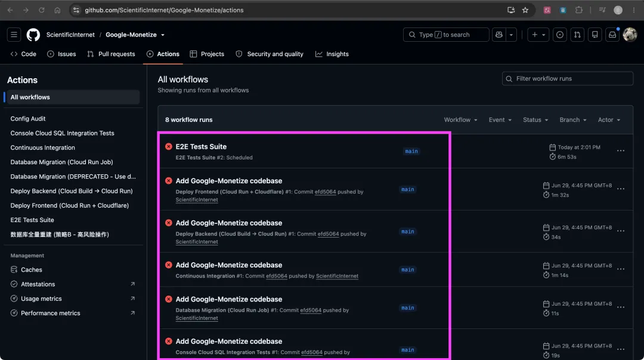This screenshot has width=644, height=360.
Task: Open more options for Continuous Integration run
Action: click(x=621, y=269)
